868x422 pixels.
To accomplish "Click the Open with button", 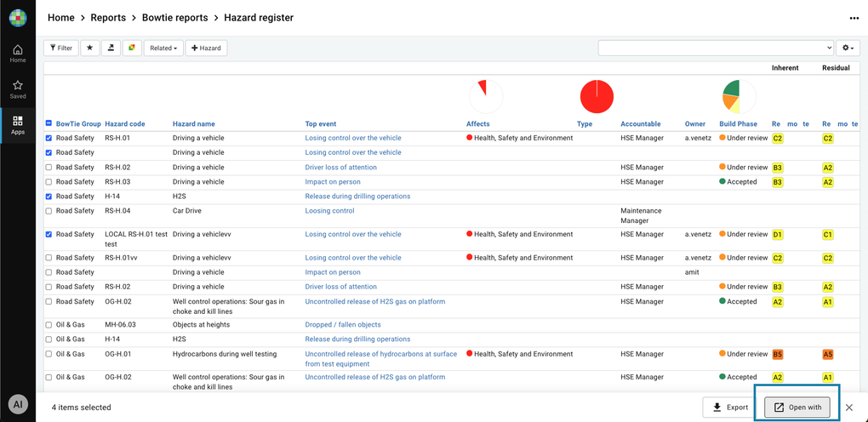I will (797, 408).
